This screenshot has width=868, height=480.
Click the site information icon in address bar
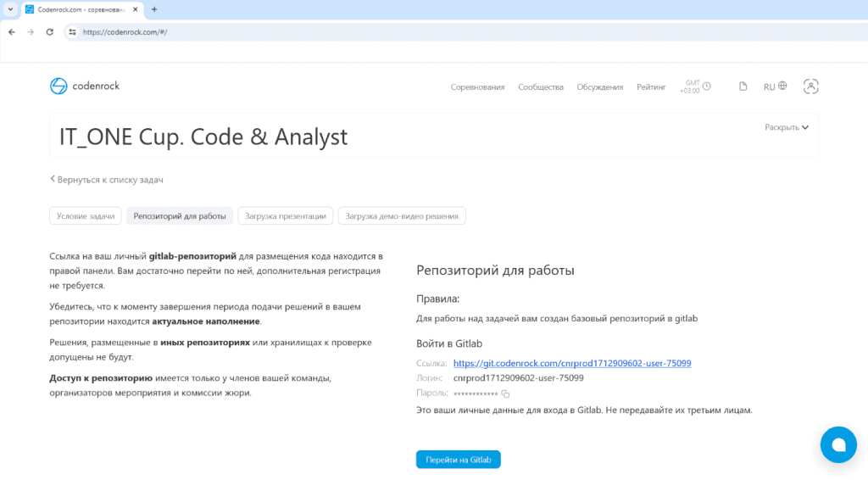[x=72, y=31]
